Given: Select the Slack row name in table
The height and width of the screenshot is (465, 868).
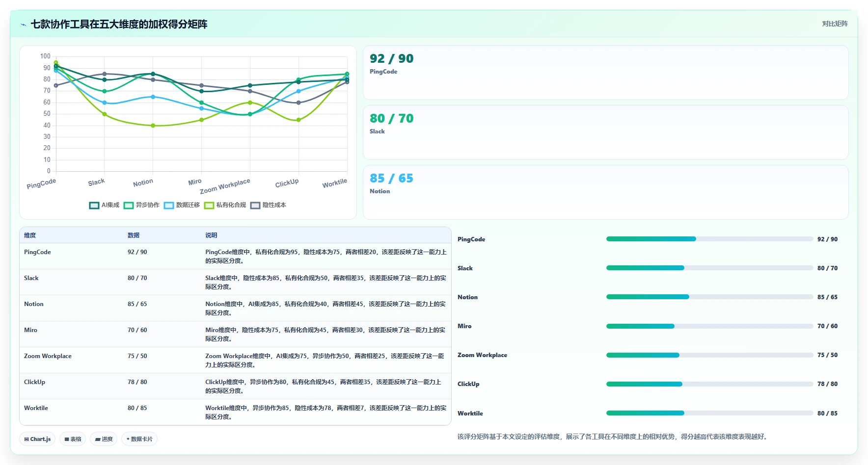Looking at the screenshot, I should (x=31, y=278).
